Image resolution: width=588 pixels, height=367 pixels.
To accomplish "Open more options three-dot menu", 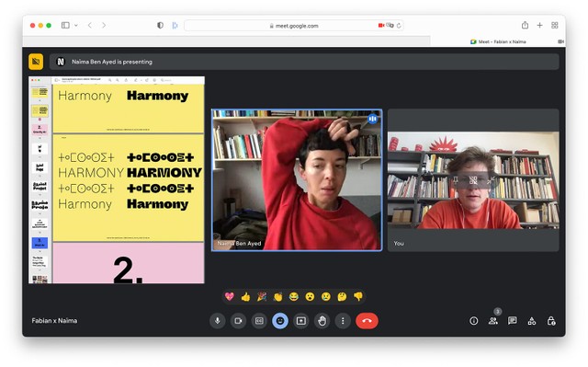I will tap(343, 321).
